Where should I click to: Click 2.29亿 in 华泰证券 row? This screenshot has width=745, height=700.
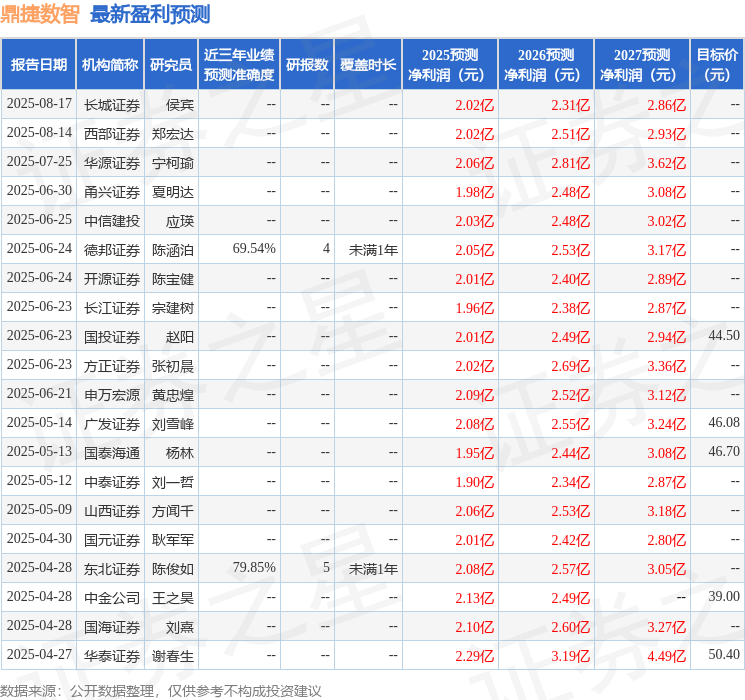[x=474, y=656]
